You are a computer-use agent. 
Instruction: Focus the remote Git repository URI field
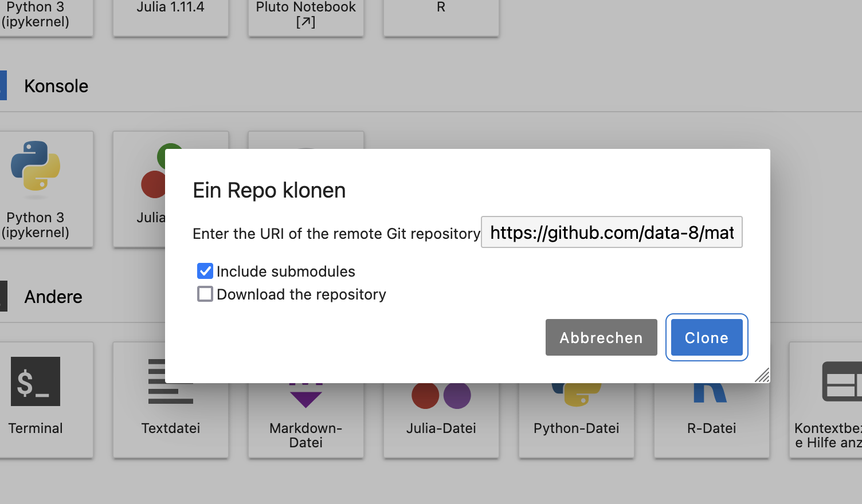(x=612, y=232)
